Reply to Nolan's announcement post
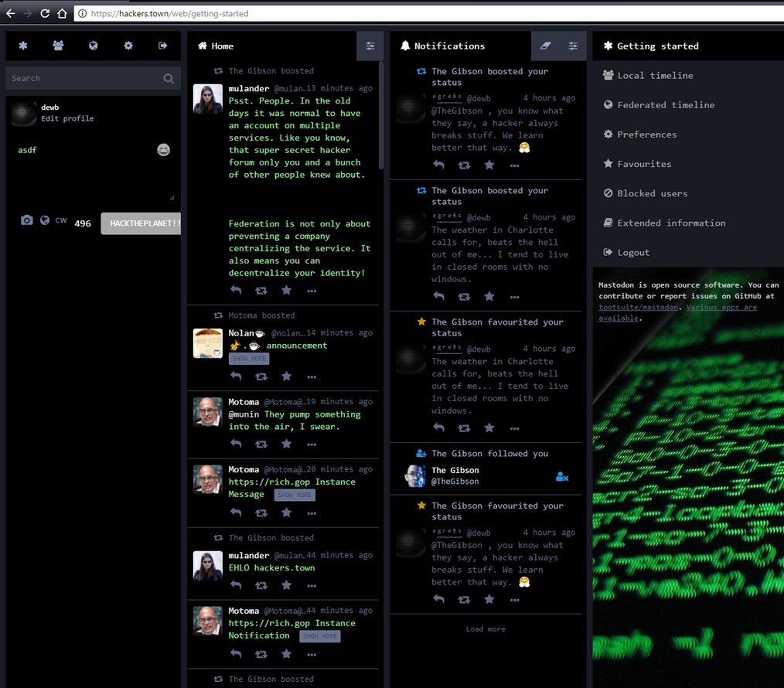This screenshot has width=784, height=688. pos(236,376)
